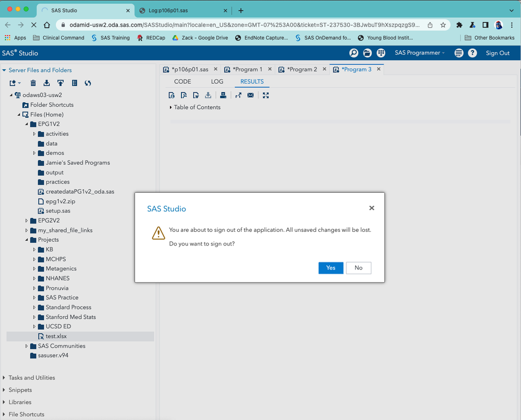Viewport: 521px width, 420px height.
Task: Open results in new browser tab icon
Action: (x=238, y=95)
